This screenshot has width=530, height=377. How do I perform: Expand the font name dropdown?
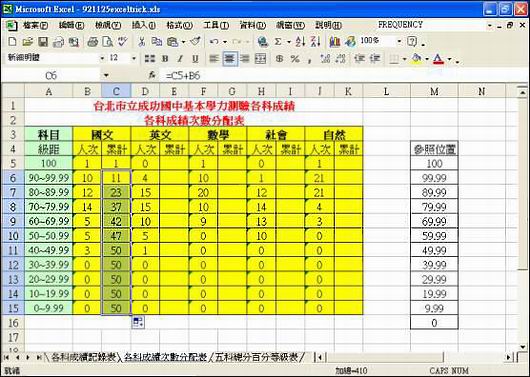pos(102,58)
